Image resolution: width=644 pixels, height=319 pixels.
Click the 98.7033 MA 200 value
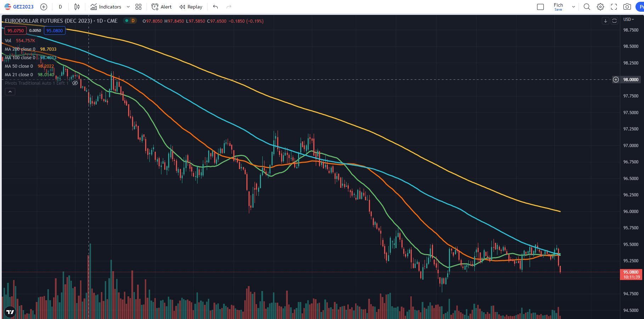point(48,49)
